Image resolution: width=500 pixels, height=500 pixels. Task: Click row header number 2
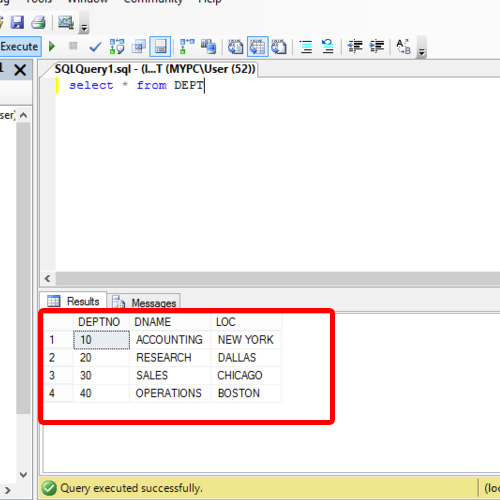pyautogui.click(x=58, y=358)
